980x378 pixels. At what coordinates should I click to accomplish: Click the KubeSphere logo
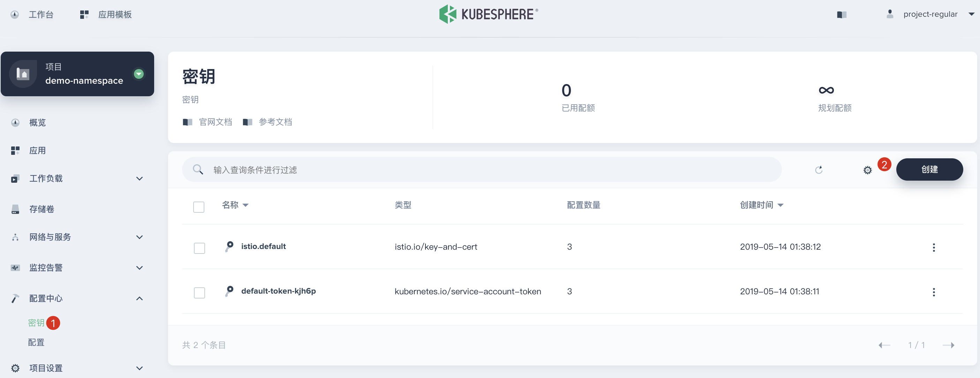(x=489, y=14)
